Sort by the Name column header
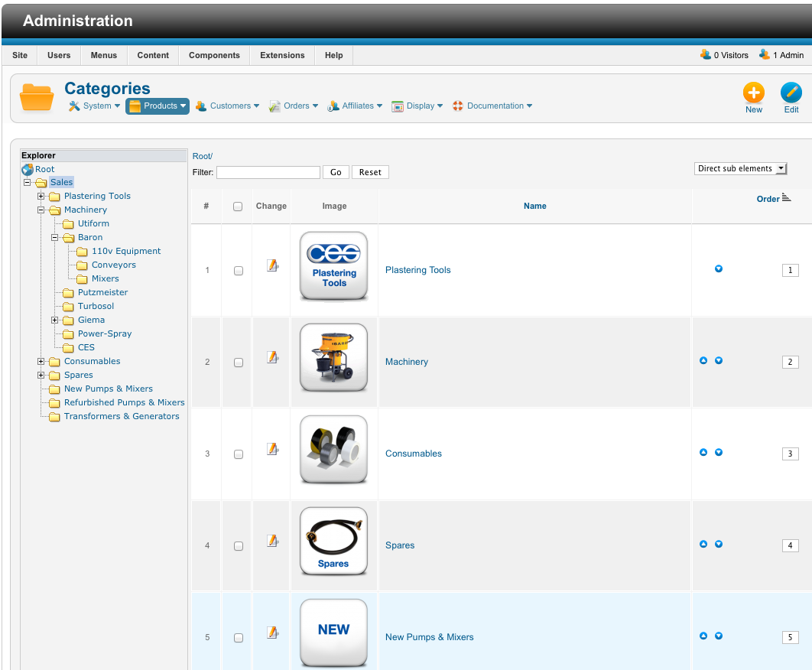Image resolution: width=812 pixels, height=670 pixels. (534, 206)
